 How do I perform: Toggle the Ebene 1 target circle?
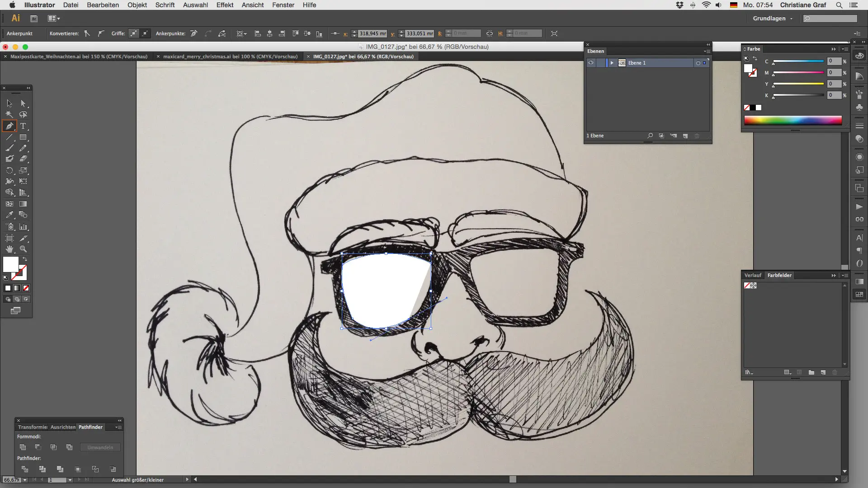(x=698, y=63)
